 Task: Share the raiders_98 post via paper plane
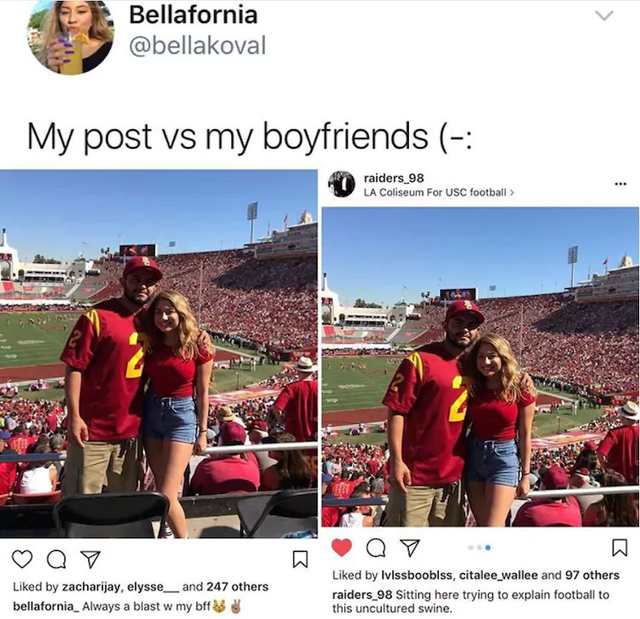coord(409,548)
